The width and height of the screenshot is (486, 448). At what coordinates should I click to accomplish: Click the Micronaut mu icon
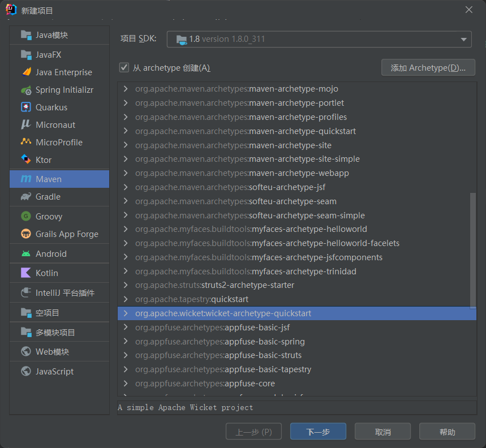tap(26, 125)
